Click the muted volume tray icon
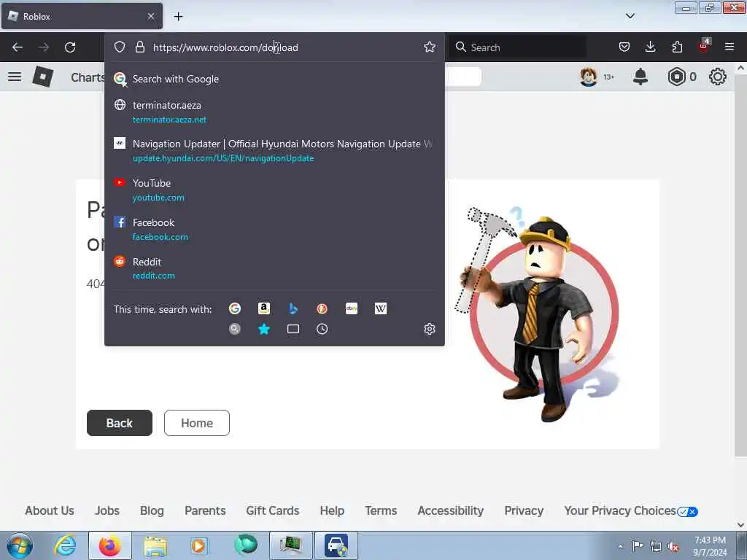The image size is (747, 560). click(673, 547)
